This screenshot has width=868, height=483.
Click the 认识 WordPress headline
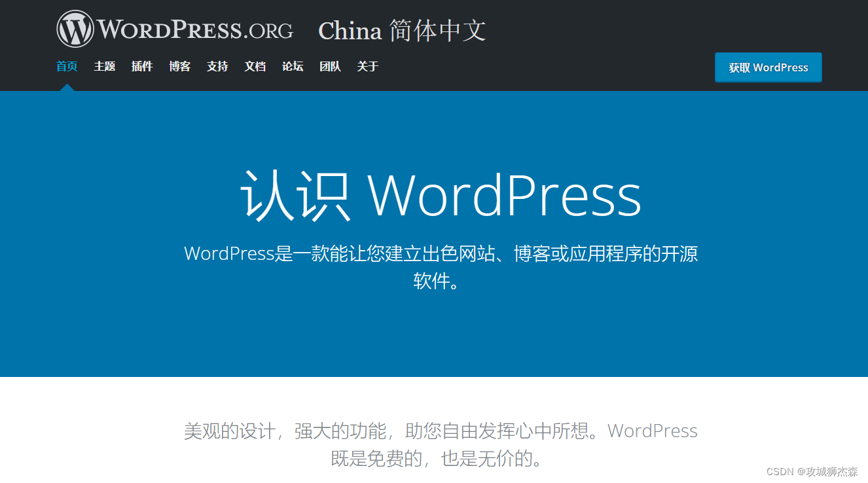tap(441, 194)
